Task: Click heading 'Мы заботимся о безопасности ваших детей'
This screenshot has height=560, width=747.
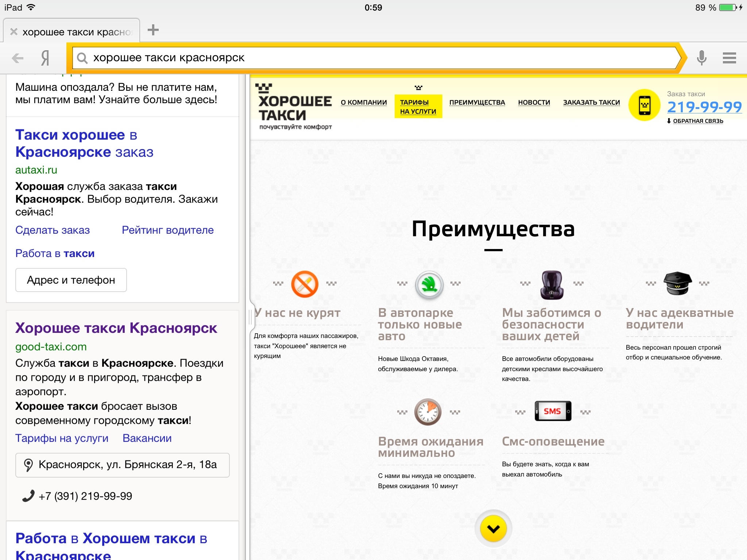Action: [x=551, y=324]
